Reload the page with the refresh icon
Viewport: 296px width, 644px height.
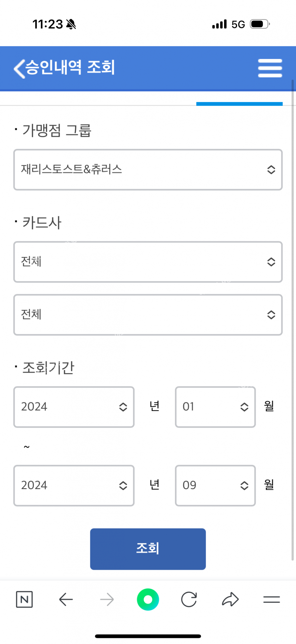click(x=189, y=599)
